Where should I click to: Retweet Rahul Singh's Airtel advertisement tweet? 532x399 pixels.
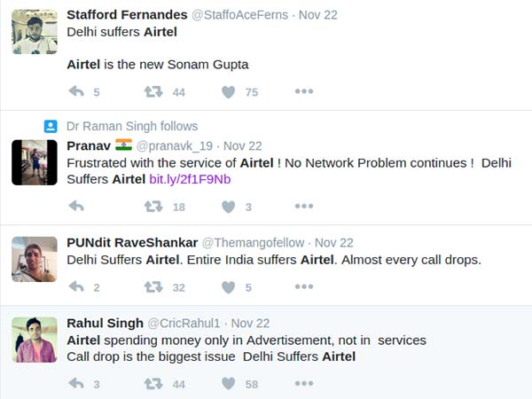tap(153, 384)
